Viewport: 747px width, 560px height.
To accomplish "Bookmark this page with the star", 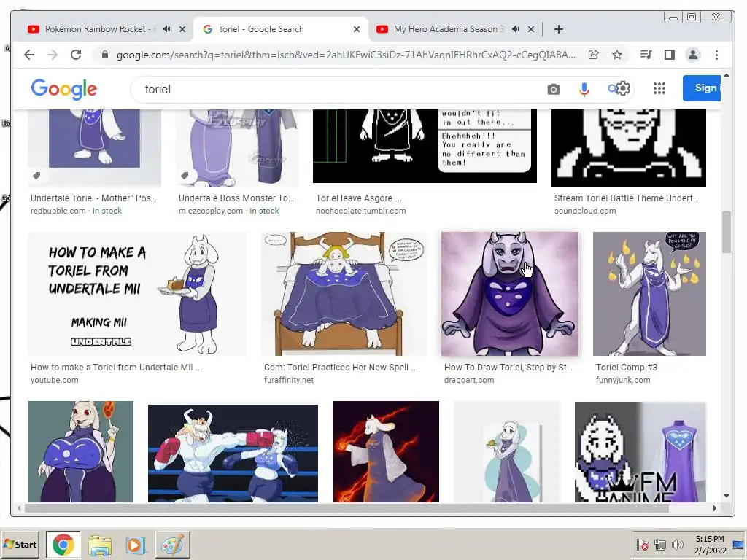I will point(617,55).
